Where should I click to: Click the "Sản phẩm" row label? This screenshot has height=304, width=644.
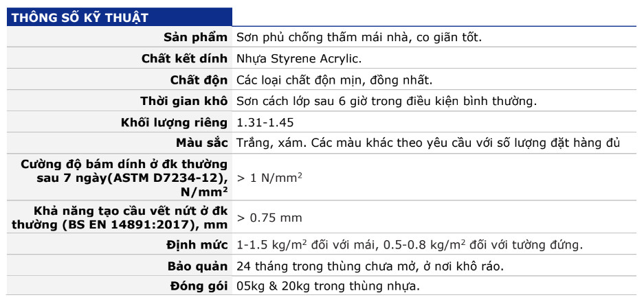[x=195, y=37]
